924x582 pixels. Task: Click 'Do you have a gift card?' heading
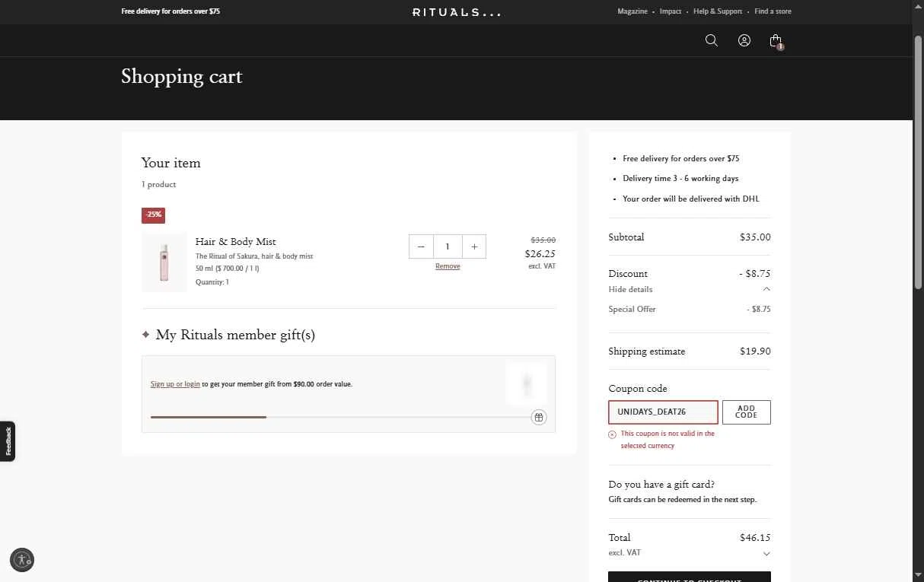(x=661, y=485)
